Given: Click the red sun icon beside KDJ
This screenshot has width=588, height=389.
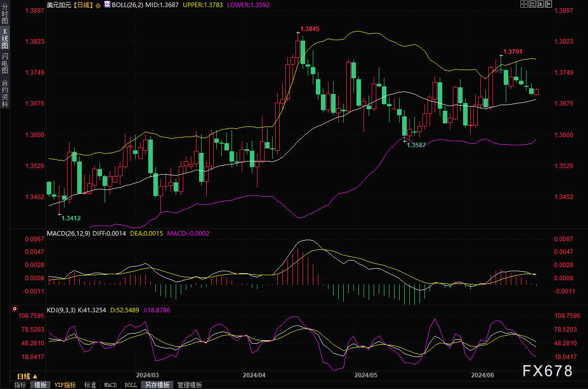Looking at the screenshot, I should click(15, 309).
